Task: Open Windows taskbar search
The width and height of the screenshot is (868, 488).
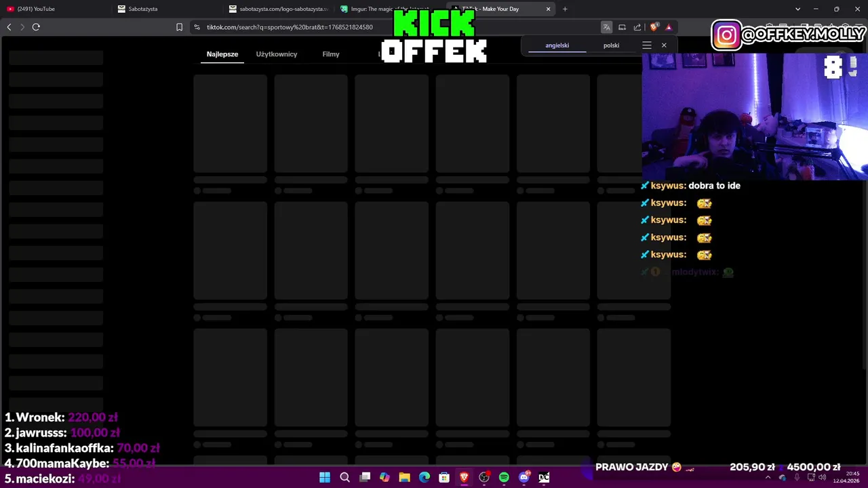Action: click(344, 477)
